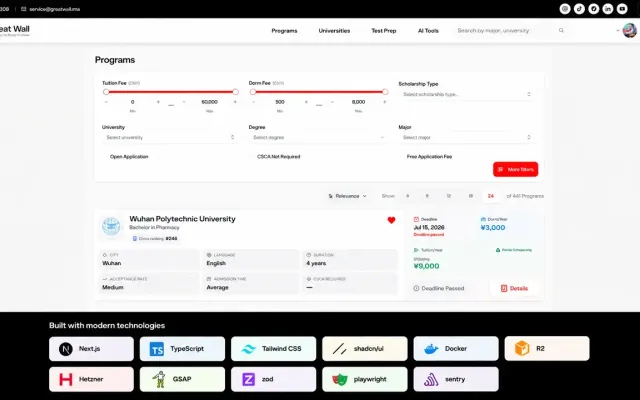Screen dimensions: 640x400
Task: Click the Tuition Fee slider minimum handle
Action: [106, 92]
